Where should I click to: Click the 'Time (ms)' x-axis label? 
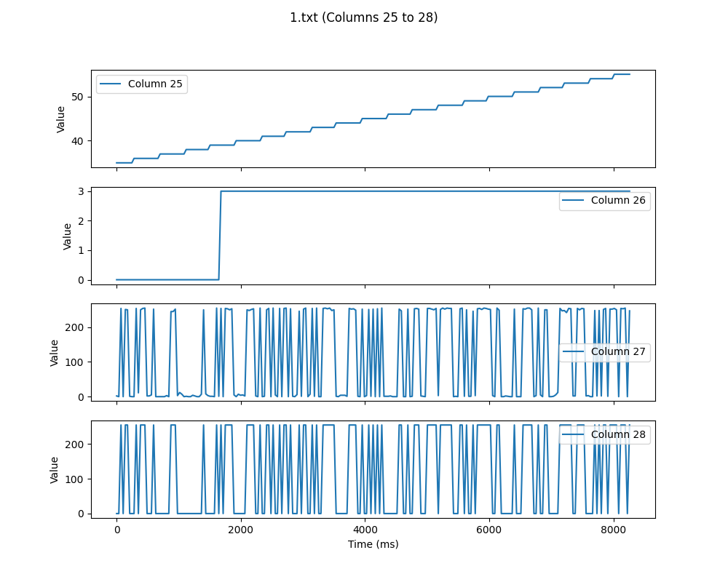[373, 544]
